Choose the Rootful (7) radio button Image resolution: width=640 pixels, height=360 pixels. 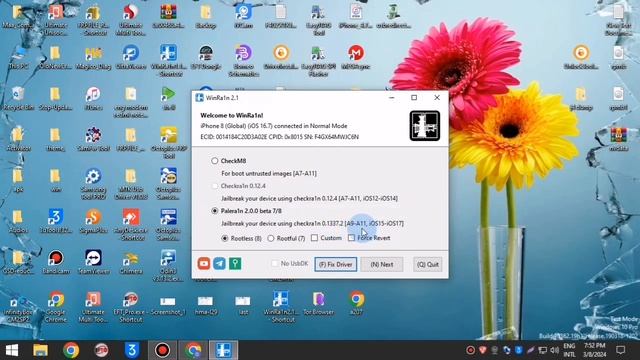(271, 238)
